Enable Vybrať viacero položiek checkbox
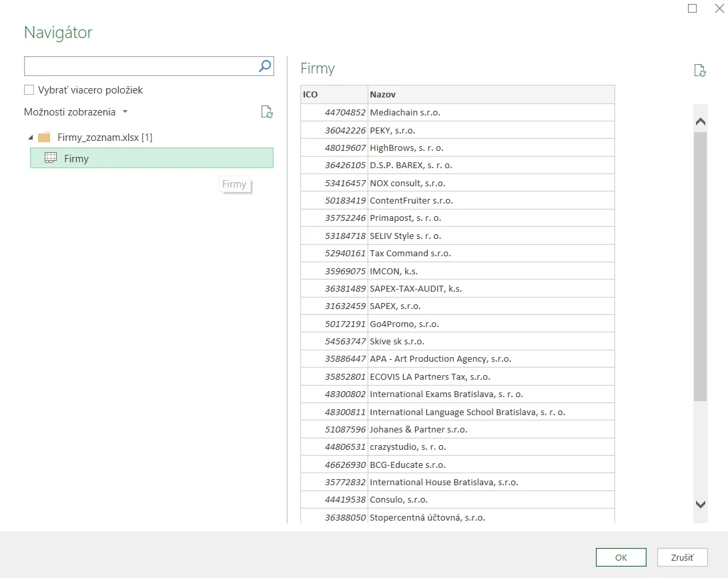The image size is (728, 578). click(29, 89)
